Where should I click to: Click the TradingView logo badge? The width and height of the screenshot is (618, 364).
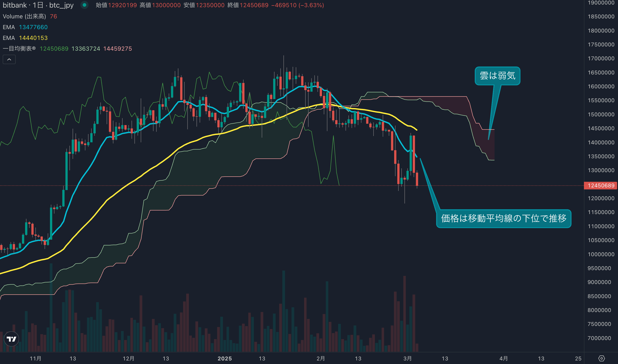(x=11, y=339)
